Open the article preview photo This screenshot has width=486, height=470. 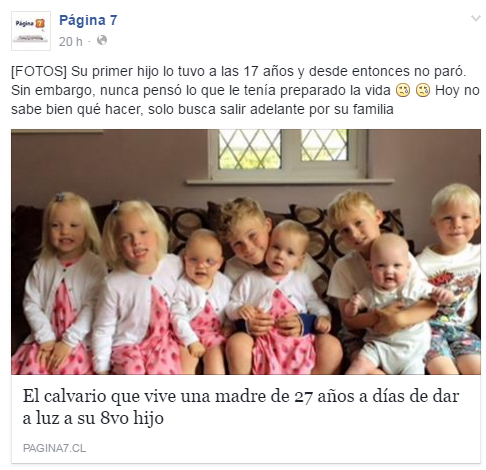(x=246, y=252)
